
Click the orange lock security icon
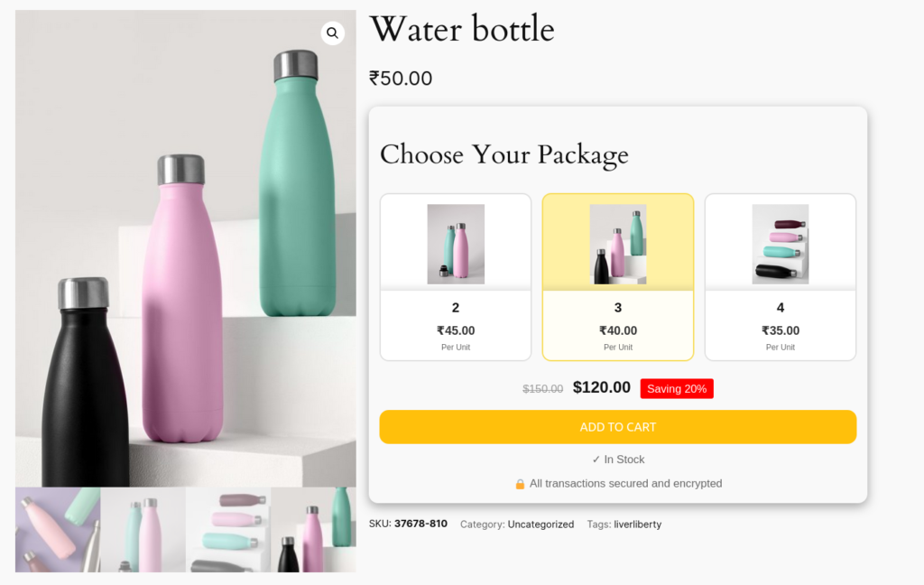pos(520,484)
